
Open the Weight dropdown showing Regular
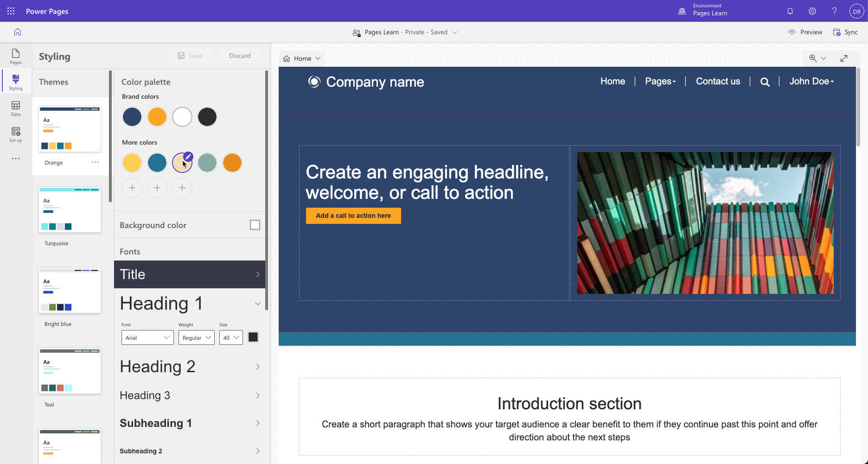(x=197, y=337)
